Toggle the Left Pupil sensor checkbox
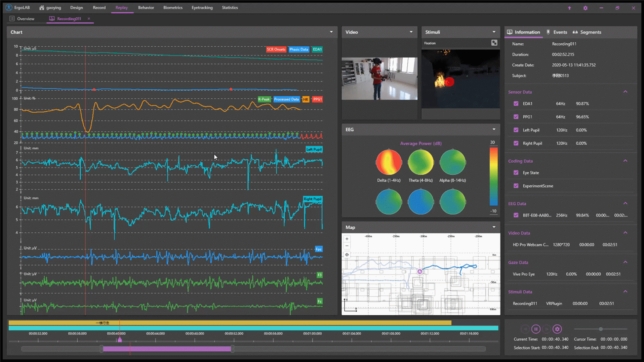Screen dimensions: 644x362 coord(516,130)
